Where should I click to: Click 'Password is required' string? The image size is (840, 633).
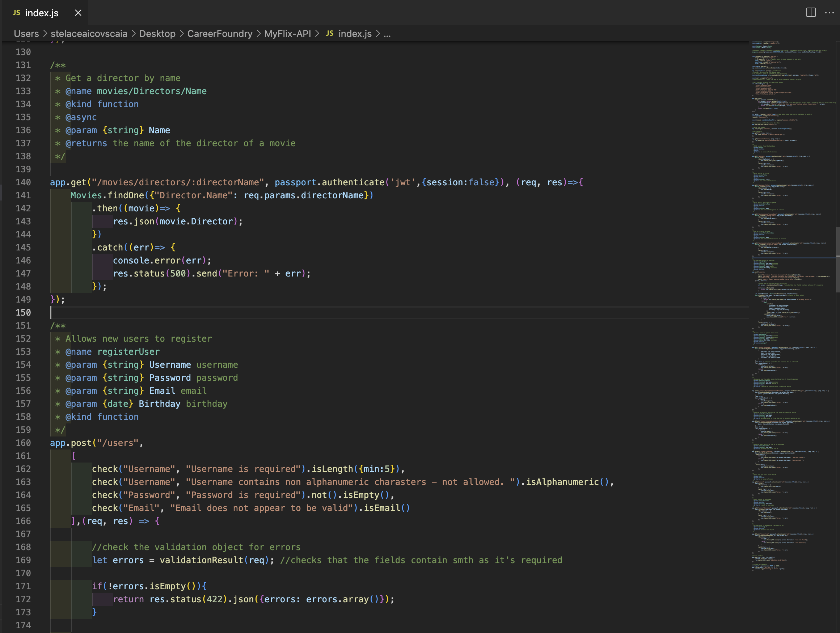coord(244,495)
